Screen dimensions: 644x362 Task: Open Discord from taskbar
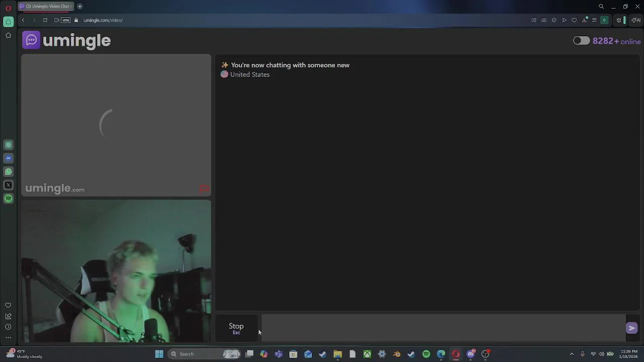click(x=471, y=354)
